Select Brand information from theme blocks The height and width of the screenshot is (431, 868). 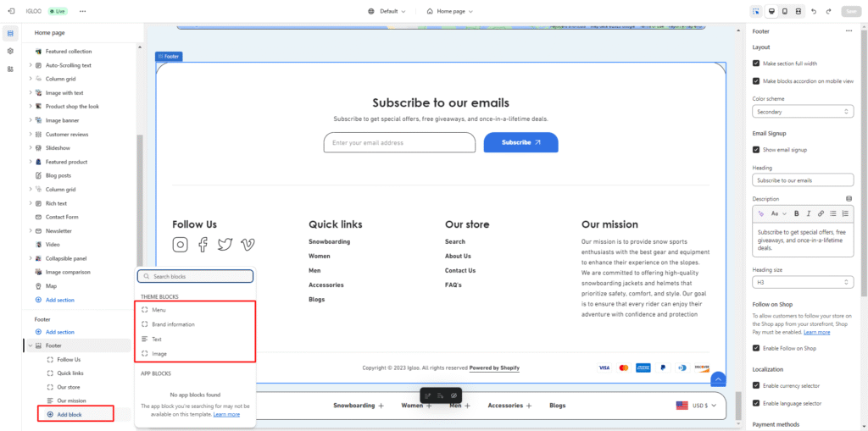click(x=173, y=324)
